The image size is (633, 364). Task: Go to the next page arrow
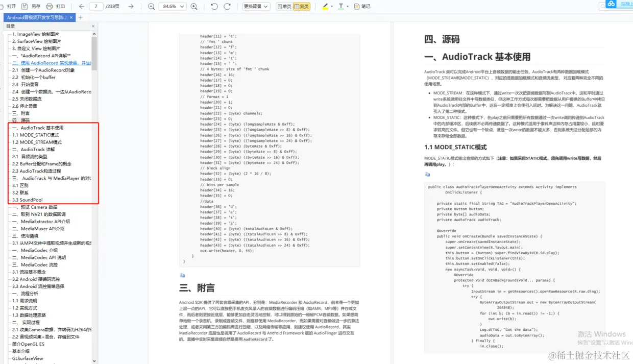click(x=131, y=7)
